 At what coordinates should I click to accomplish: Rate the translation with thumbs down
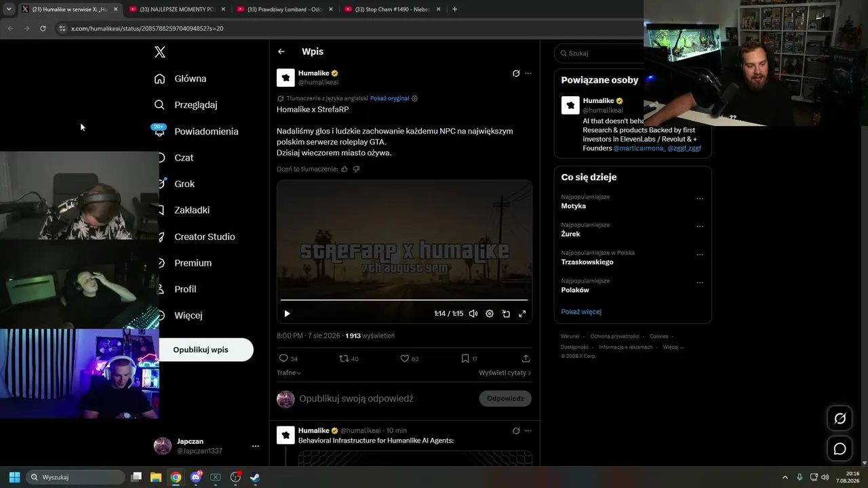[x=356, y=169]
